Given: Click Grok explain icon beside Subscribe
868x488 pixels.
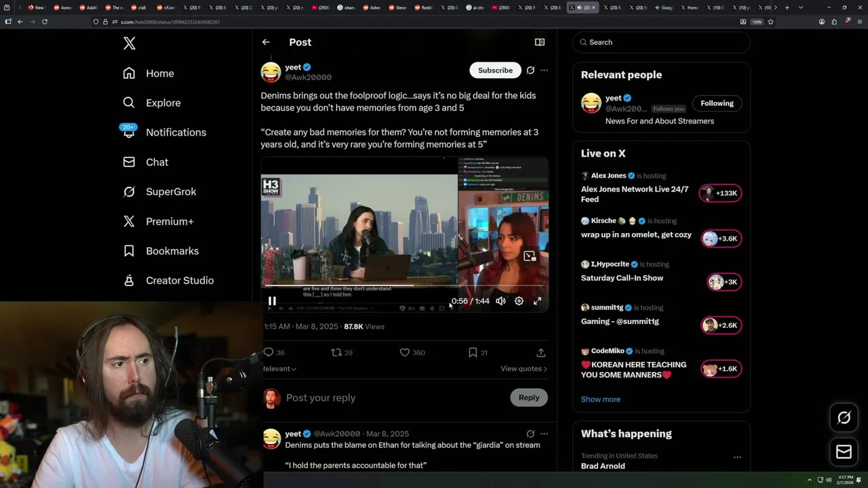Looking at the screenshot, I should click(x=530, y=70).
